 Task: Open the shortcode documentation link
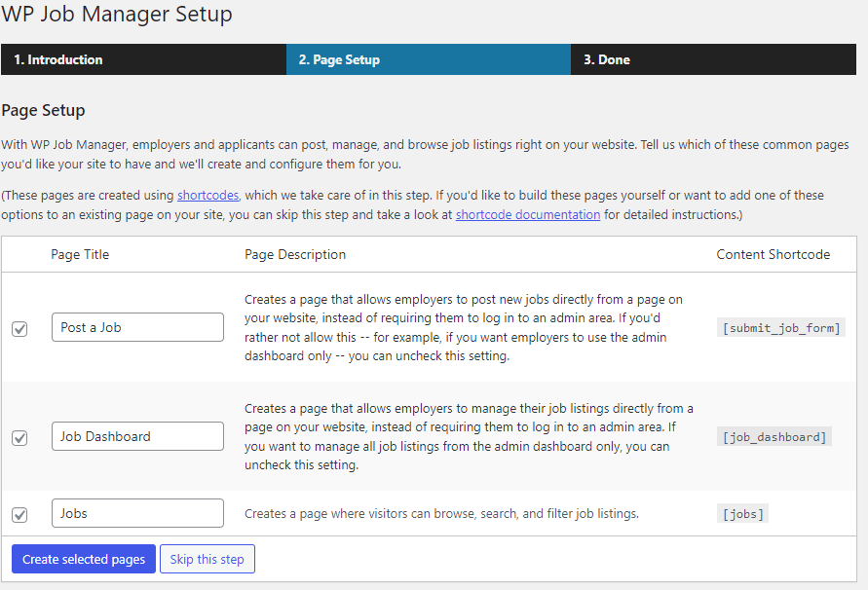point(528,215)
